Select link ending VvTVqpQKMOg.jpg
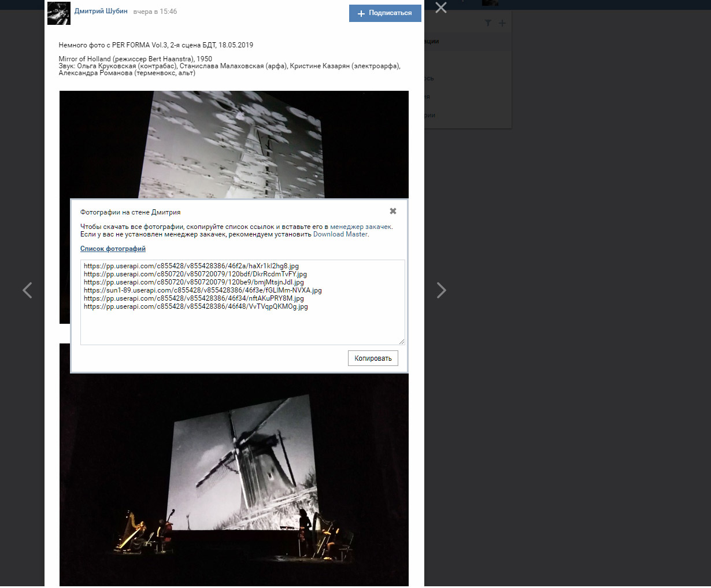711x588 pixels. pyautogui.click(x=196, y=306)
